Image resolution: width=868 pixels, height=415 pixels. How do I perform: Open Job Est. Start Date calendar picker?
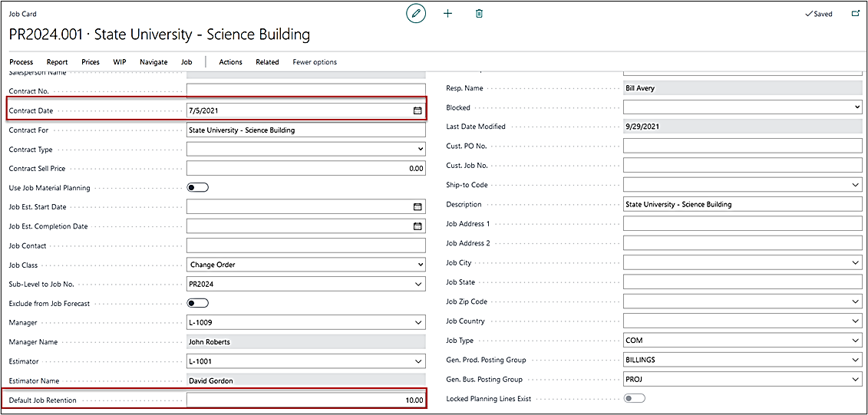point(417,207)
